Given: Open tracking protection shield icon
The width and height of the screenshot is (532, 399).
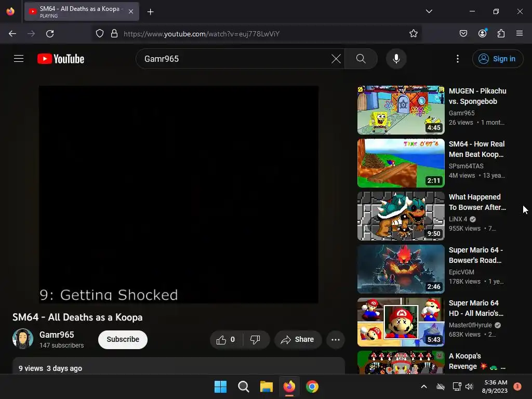Looking at the screenshot, I should (99, 34).
